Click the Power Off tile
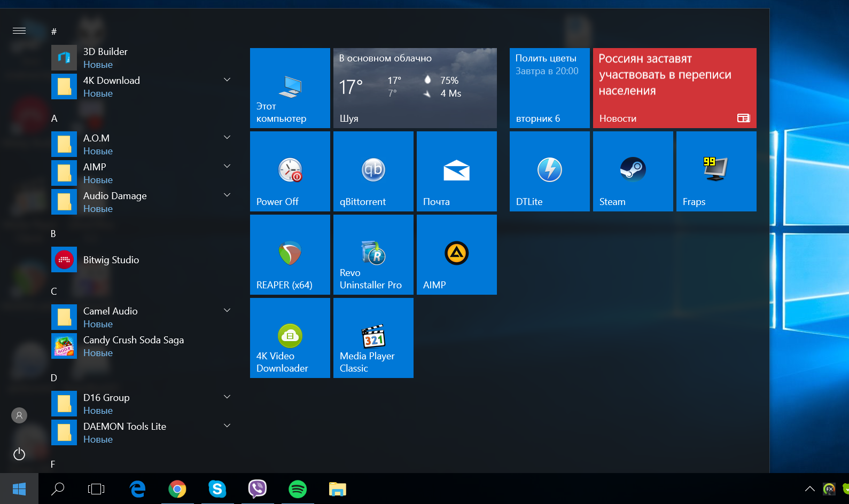This screenshot has height=504, width=849. coord(290,171)
